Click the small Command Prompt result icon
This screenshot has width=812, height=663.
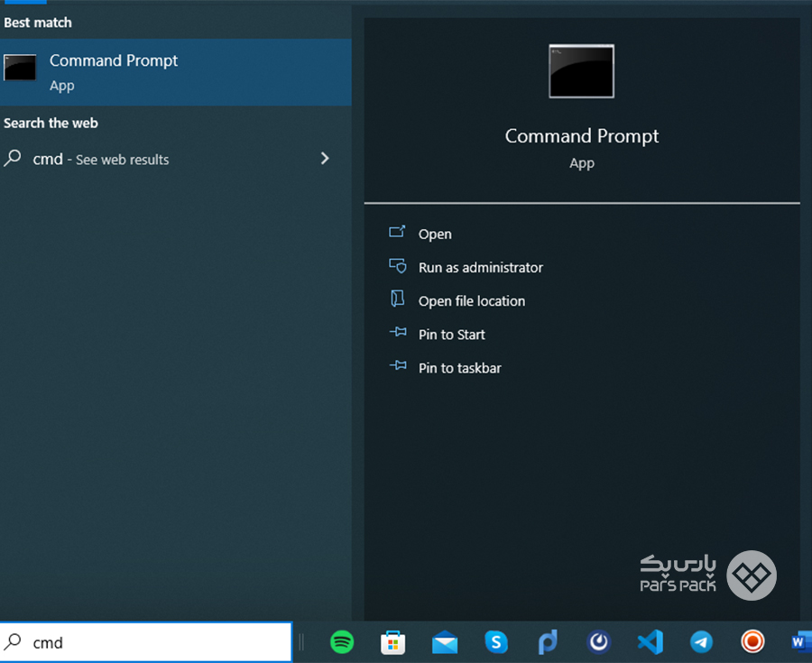[20, 68]
